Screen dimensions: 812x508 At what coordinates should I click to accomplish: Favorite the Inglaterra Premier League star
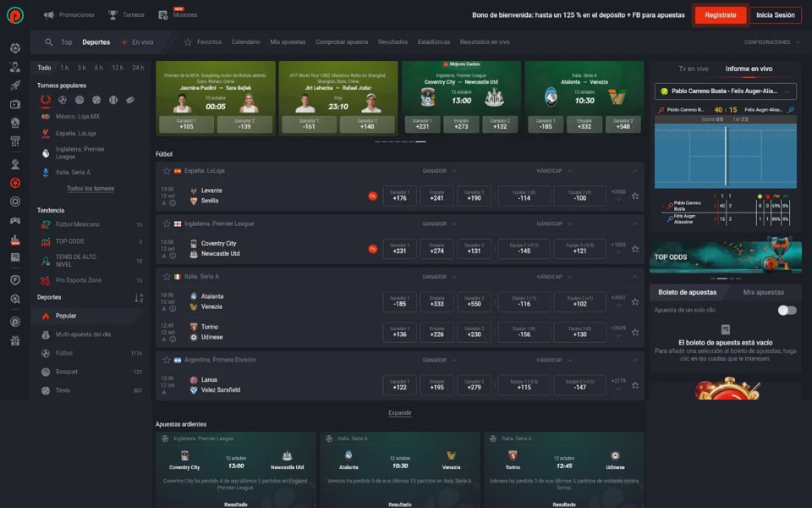[x=167, y=224]
